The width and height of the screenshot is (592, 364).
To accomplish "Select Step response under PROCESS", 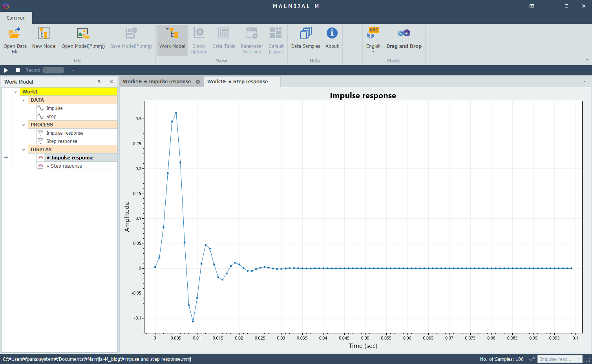I will click(77, 141).
